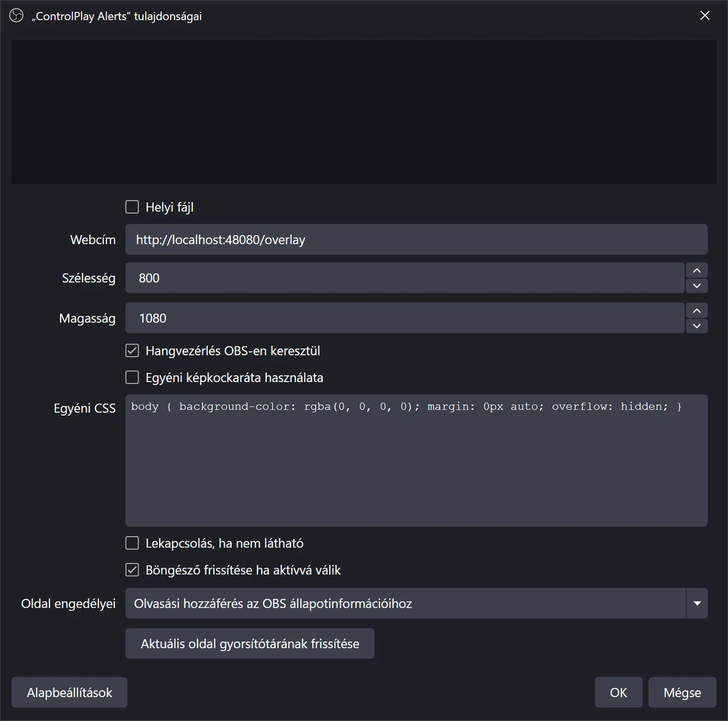Decrease Magasság with the down arrow
Image resolution: width=728 pixels, height=721 pixels.
tap(697, 326)
